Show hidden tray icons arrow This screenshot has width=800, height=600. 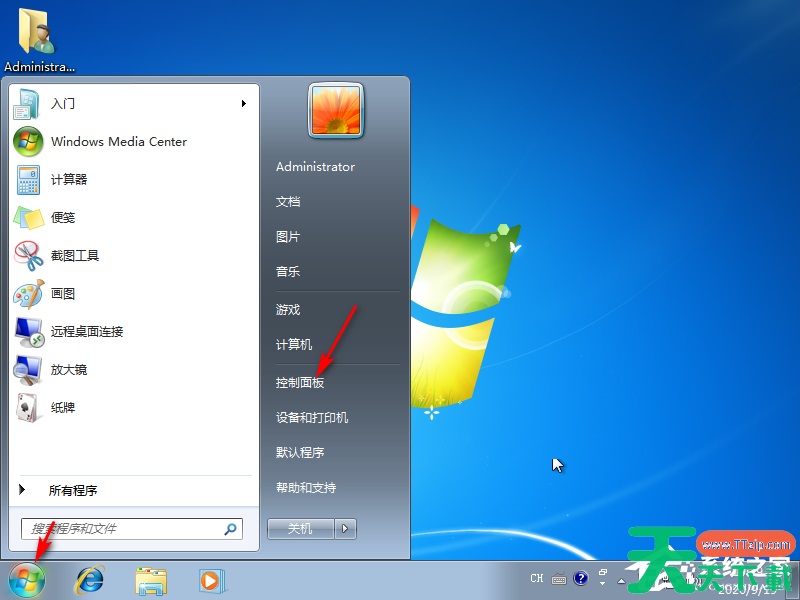621,581
